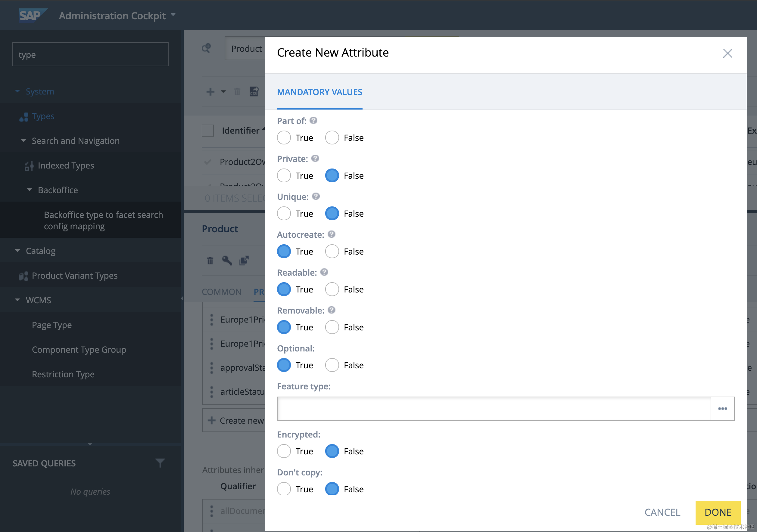The width and height of the screenshot is (757, 532).
Task: Click the help icon next to Removable
Action: click(x=331, y=310)
